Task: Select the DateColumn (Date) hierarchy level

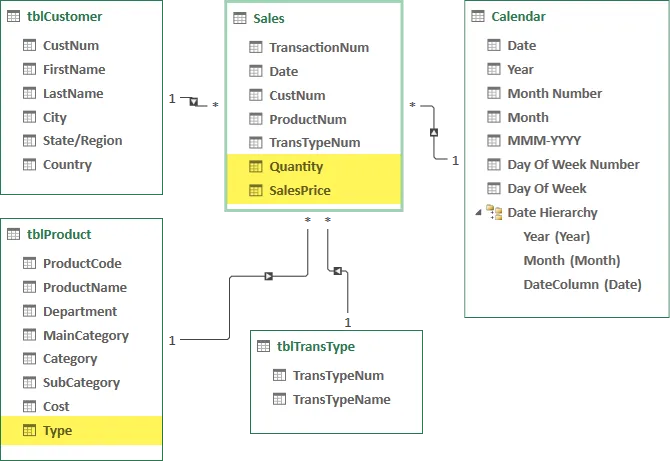Action: pyautogui.click(x=582, y=285)
